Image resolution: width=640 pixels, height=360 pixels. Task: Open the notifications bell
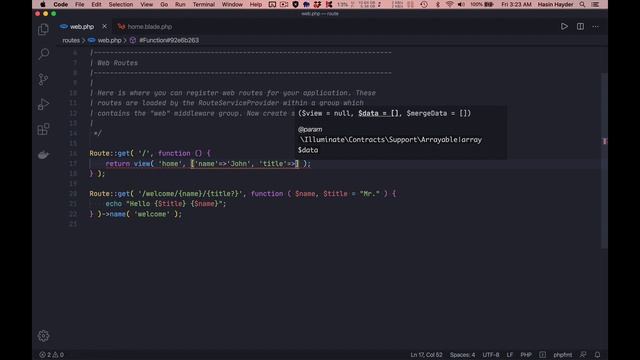pos(597,355)
